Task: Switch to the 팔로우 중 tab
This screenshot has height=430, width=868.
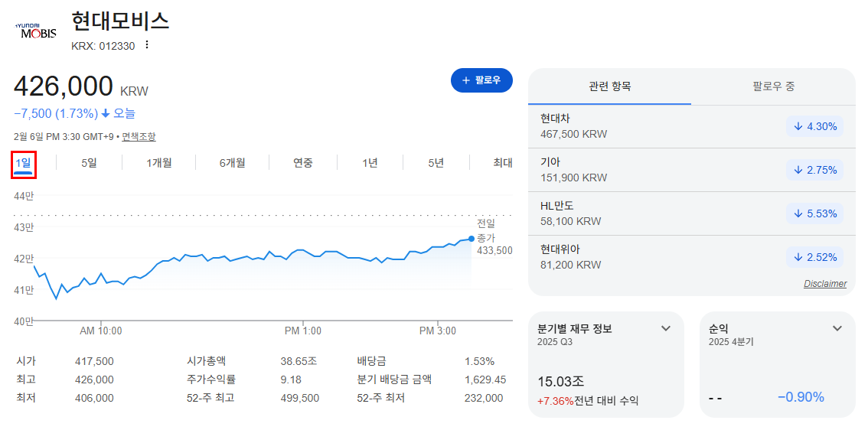Action: pos(774,86)
